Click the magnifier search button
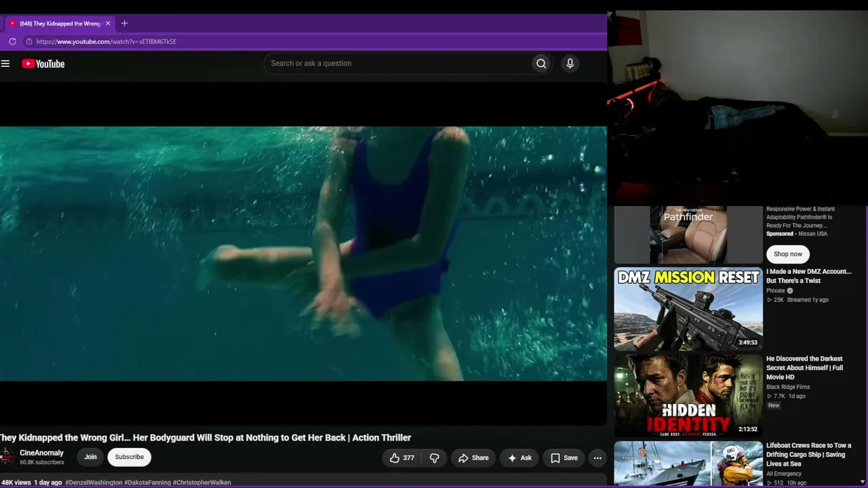 (x=541, y=64)
